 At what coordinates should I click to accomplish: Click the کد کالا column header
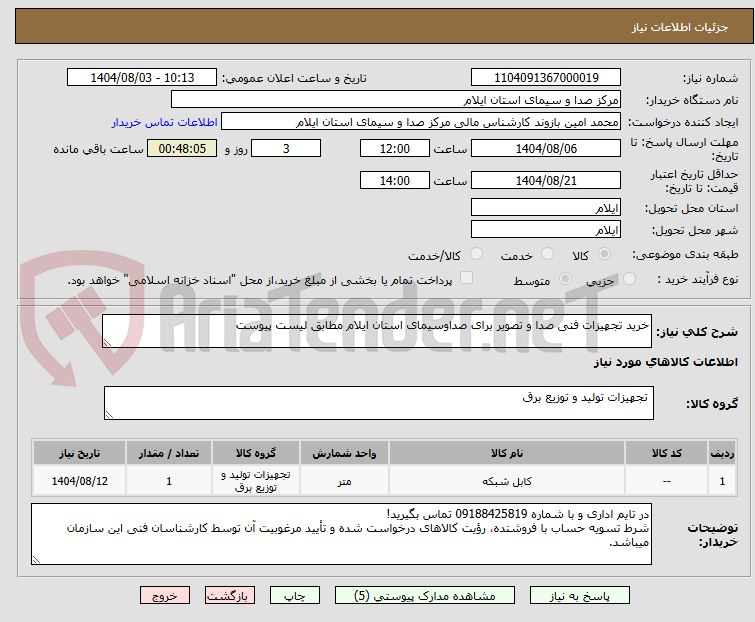(x=666, y=453)
